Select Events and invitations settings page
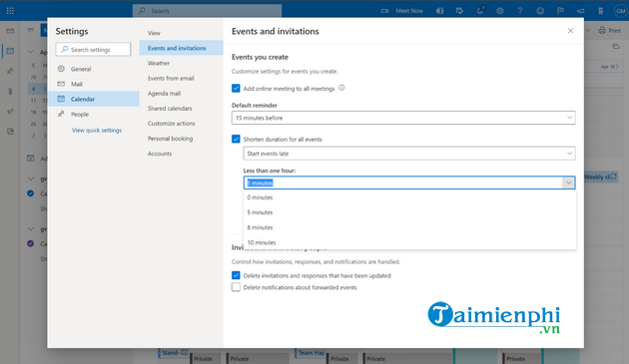 tap(181, 48)
